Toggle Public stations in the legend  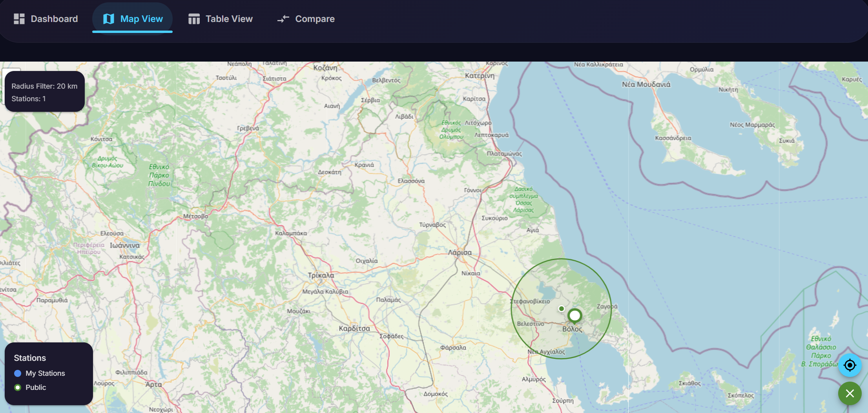[x=35, y=387]
